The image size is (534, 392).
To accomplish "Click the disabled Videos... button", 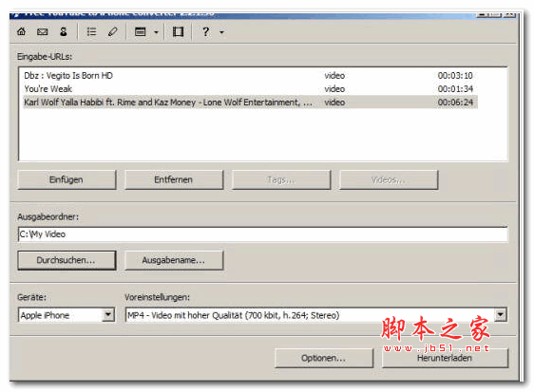I will [x=389, y=179].
